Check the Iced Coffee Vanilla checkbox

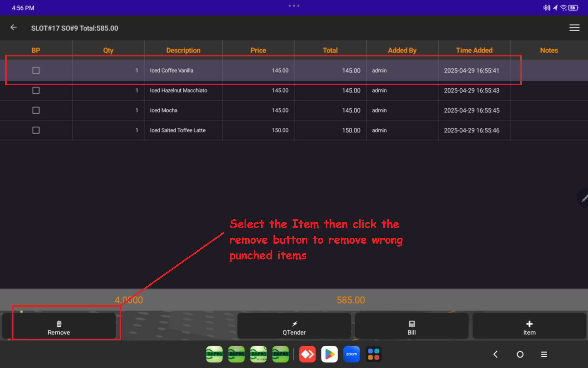point(36,71)
